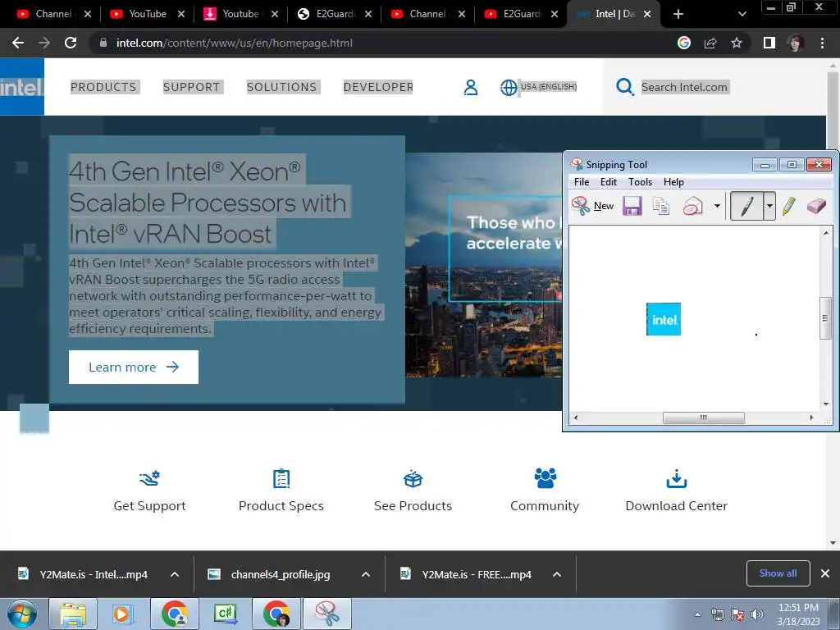Focus the Search Intel.com field
The image size is (840, 630).
click(x=684, y=87)
